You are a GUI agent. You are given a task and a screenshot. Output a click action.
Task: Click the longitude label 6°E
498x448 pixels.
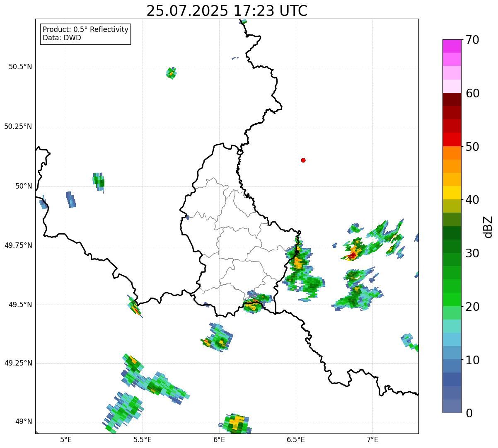[220, 439]
